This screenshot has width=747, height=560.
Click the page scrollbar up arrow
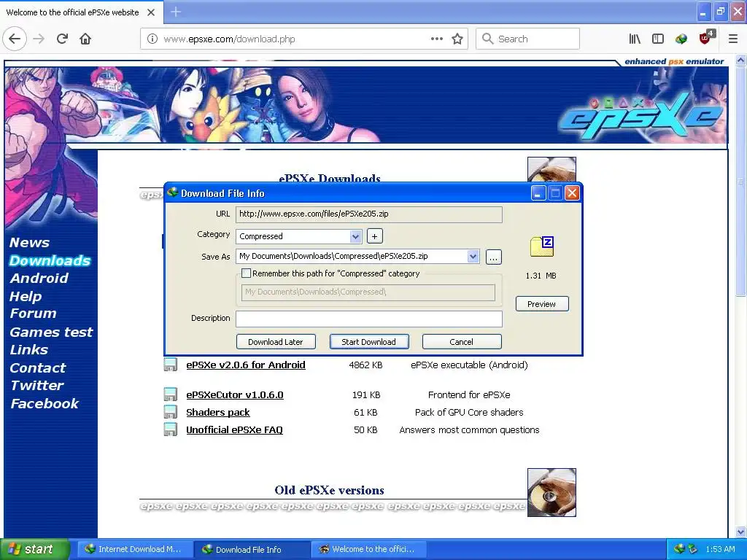pos(741,61)
